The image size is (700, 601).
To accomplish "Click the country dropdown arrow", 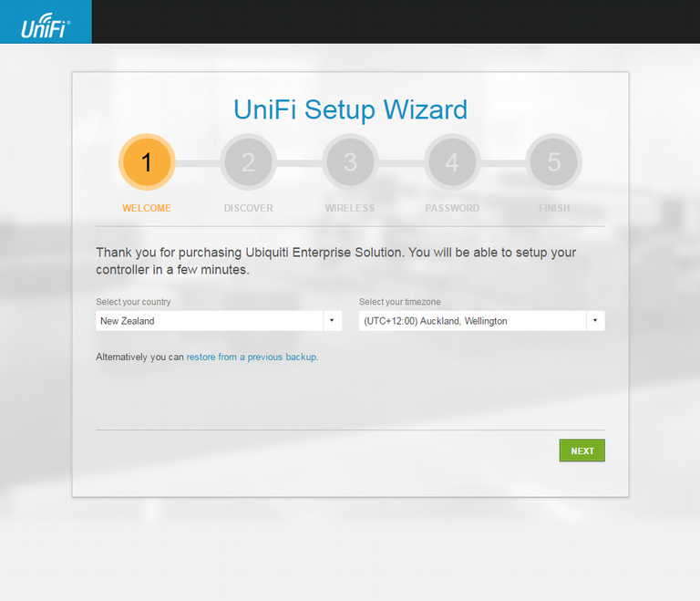I will pos(332,320).
